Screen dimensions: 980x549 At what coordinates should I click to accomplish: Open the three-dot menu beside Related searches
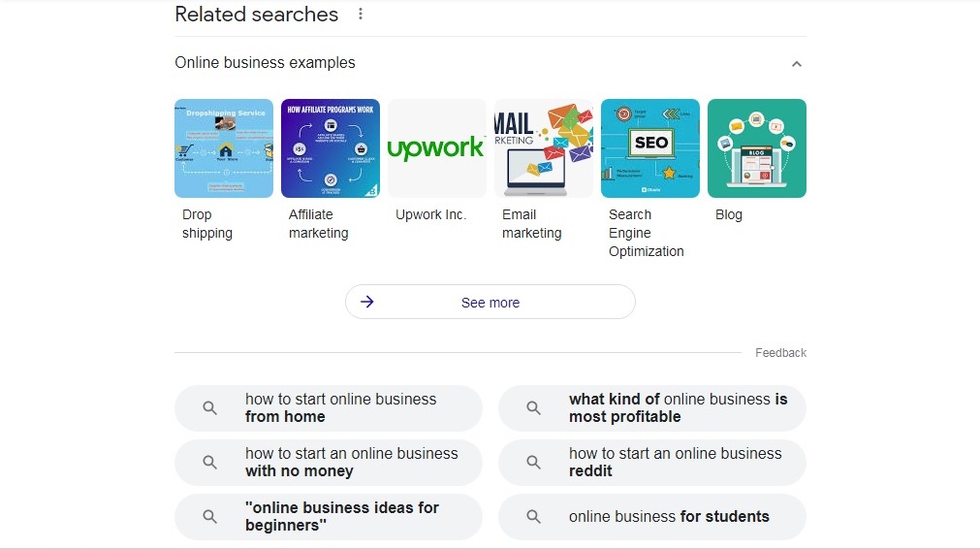pyautogui.click(x=361, y=14)
